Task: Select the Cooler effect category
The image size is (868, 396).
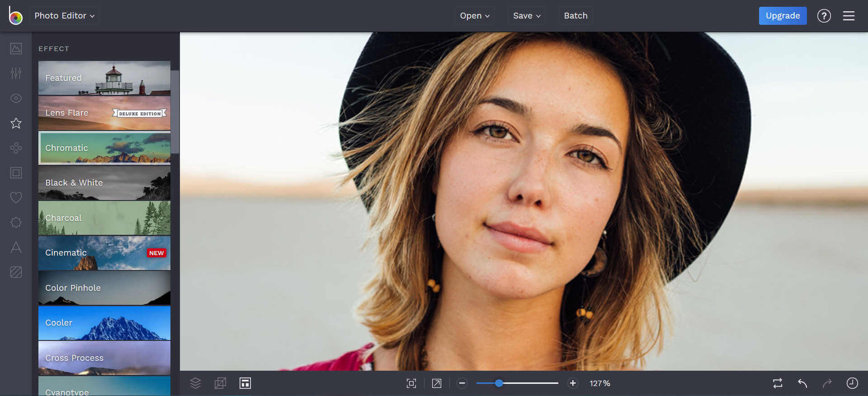Action: pos(104,323)
